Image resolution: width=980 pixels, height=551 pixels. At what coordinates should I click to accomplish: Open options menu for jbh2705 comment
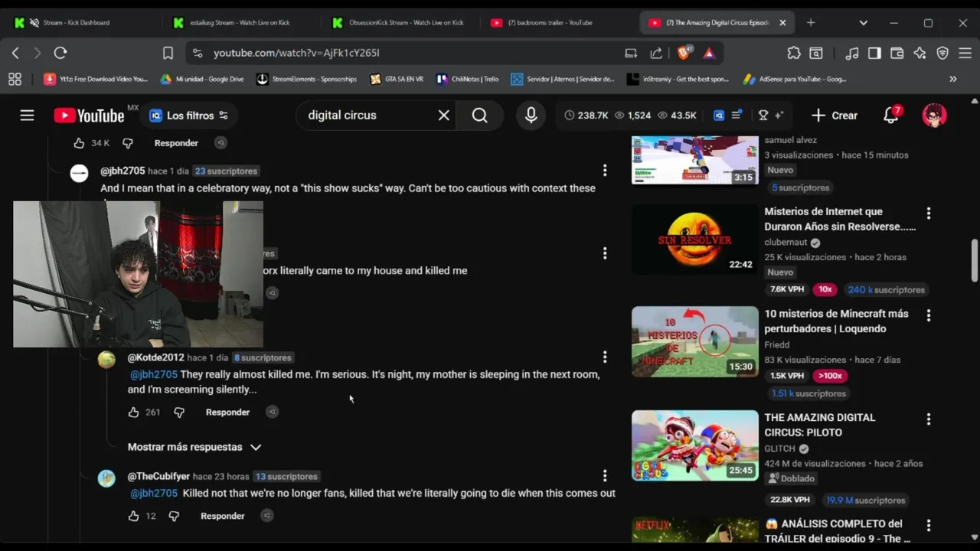click(605, 171)
